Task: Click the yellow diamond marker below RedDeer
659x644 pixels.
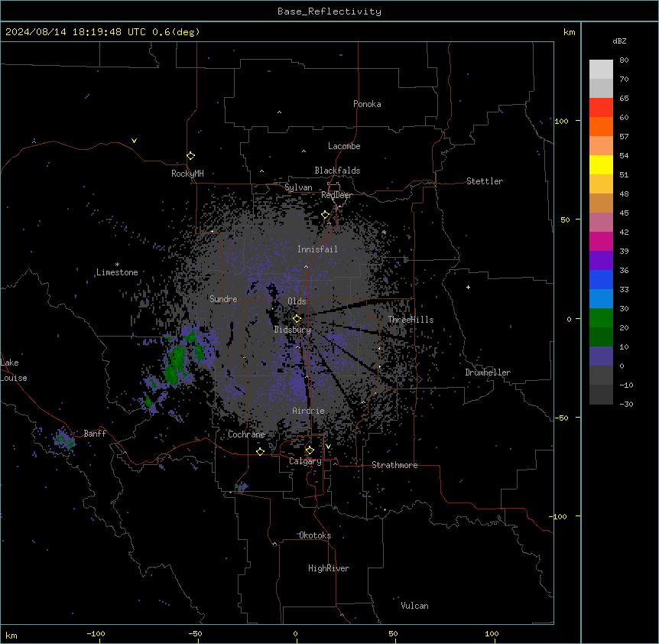Action: tap(326, 215)
